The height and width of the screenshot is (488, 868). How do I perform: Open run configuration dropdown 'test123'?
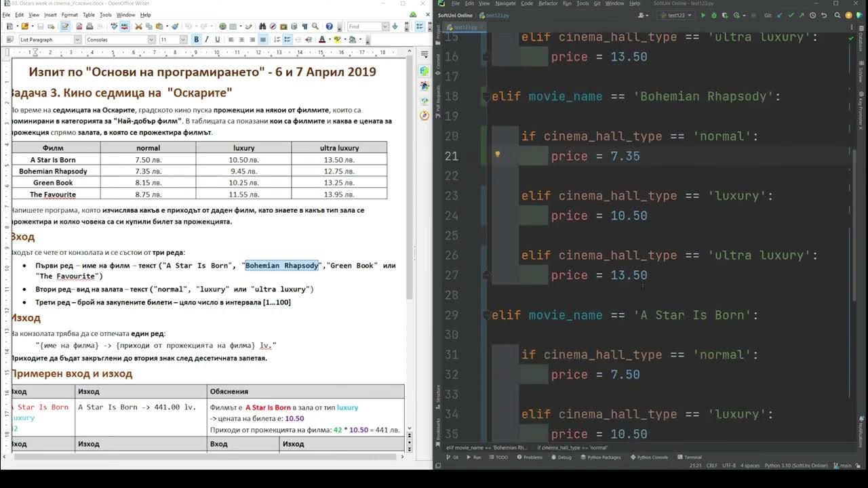[676, 15]
